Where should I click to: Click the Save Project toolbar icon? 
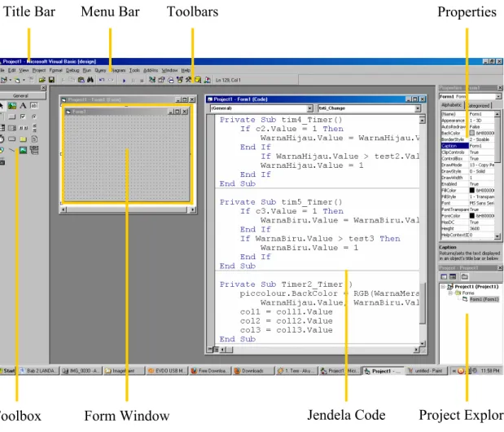coord(51,80)
